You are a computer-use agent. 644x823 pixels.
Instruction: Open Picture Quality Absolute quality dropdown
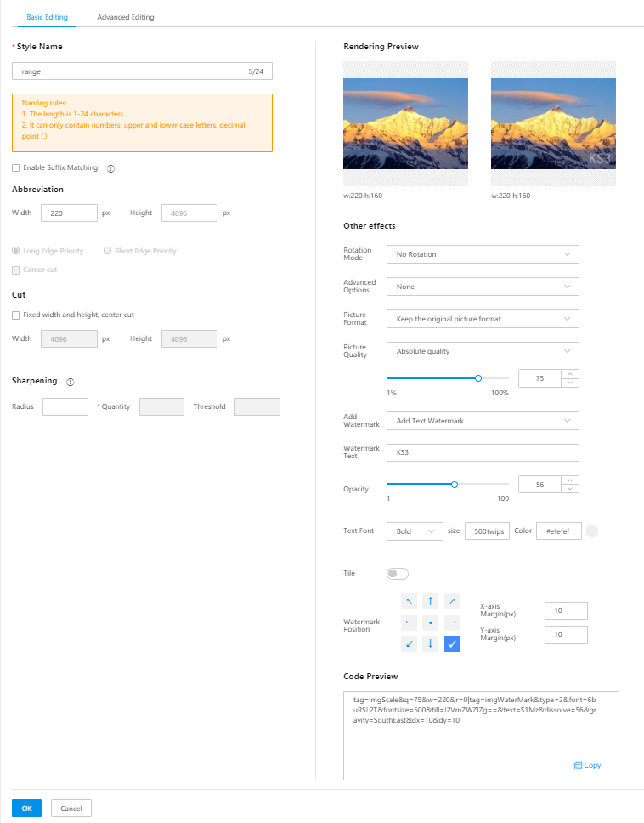(483, 351)
